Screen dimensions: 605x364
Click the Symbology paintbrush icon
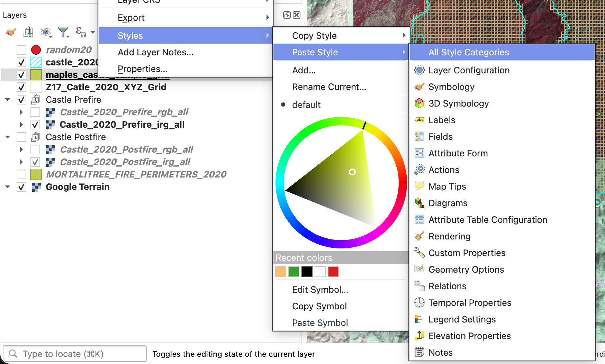(419, 87)
